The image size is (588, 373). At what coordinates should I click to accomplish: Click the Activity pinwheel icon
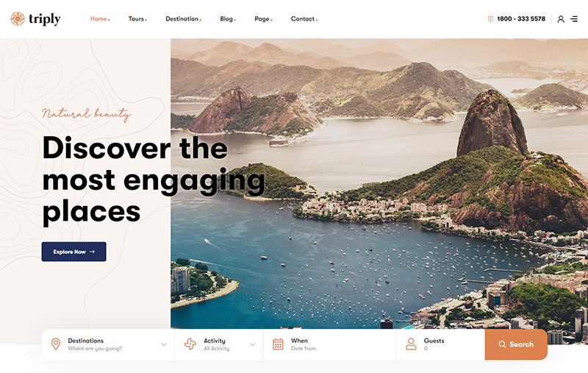coord(190,344)
